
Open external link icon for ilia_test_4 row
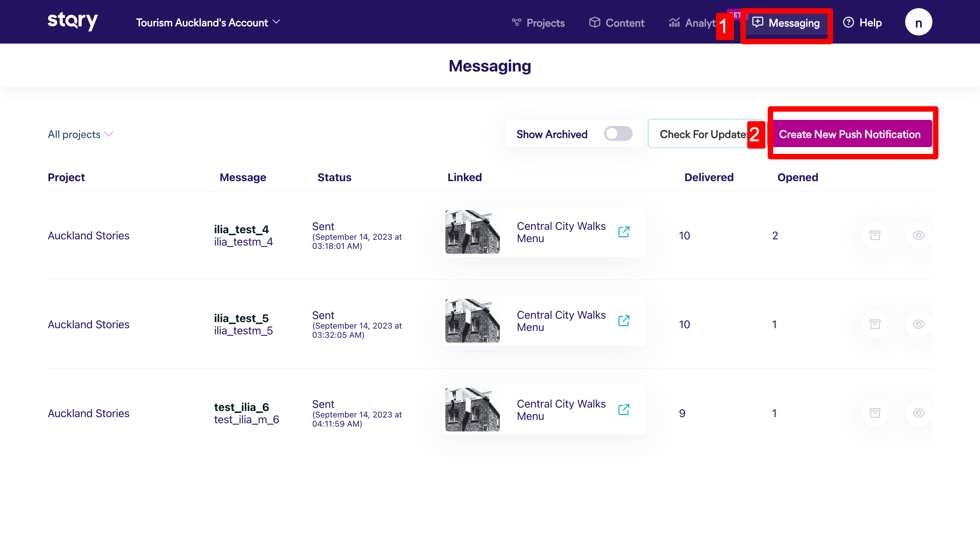pos(623,232)
